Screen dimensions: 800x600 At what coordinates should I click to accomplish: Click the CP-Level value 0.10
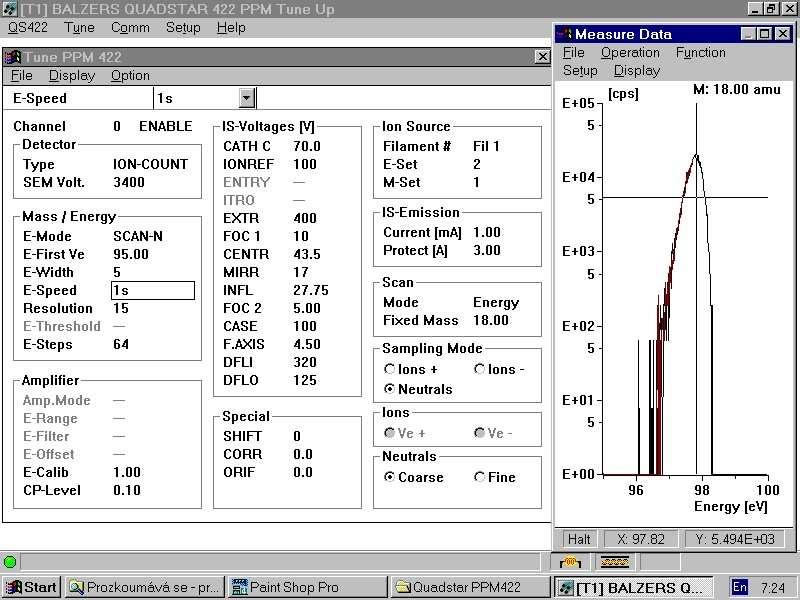click(x=127, y=490)
